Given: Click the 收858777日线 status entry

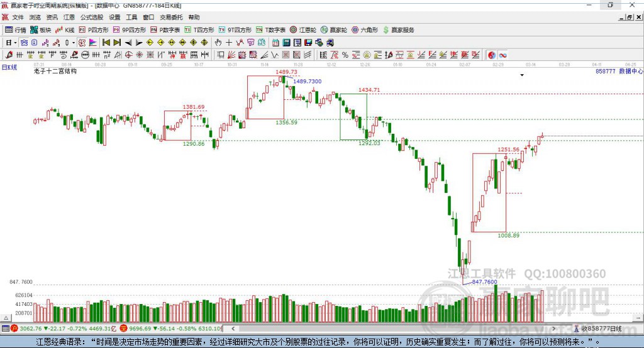Looking at the screenshot, I should coord(598,329).
